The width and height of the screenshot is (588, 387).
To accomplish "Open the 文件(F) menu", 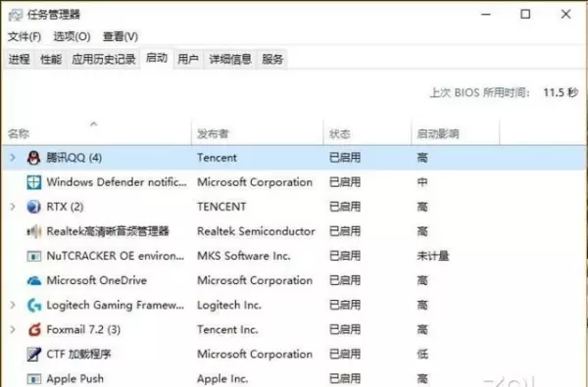I will [x=24, y=36].
